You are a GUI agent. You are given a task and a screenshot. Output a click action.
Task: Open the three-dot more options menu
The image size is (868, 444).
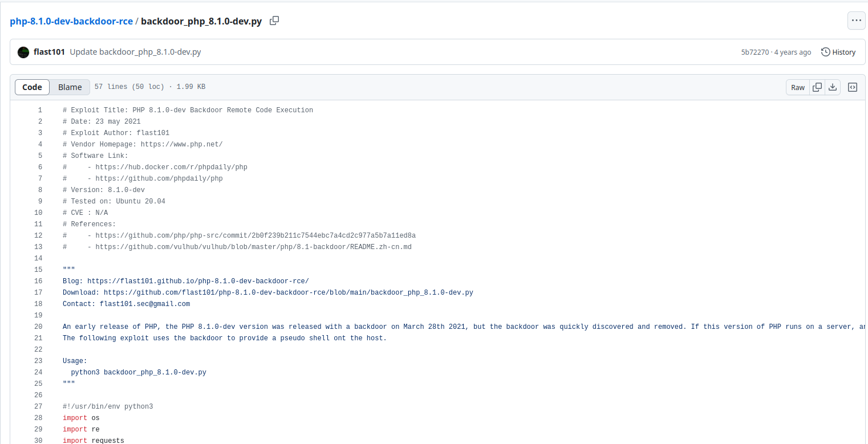855,21
